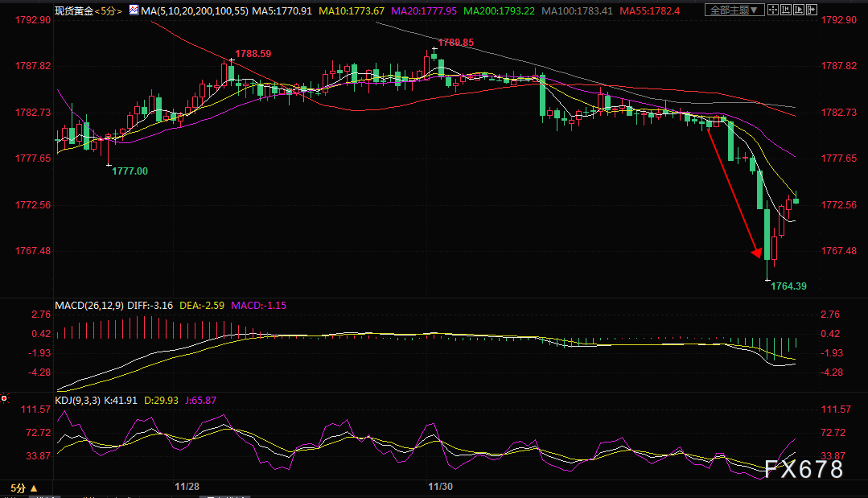Click the MA55:1782.4 value
This screenshot has height=498, width=868.
tap(650, 10)
